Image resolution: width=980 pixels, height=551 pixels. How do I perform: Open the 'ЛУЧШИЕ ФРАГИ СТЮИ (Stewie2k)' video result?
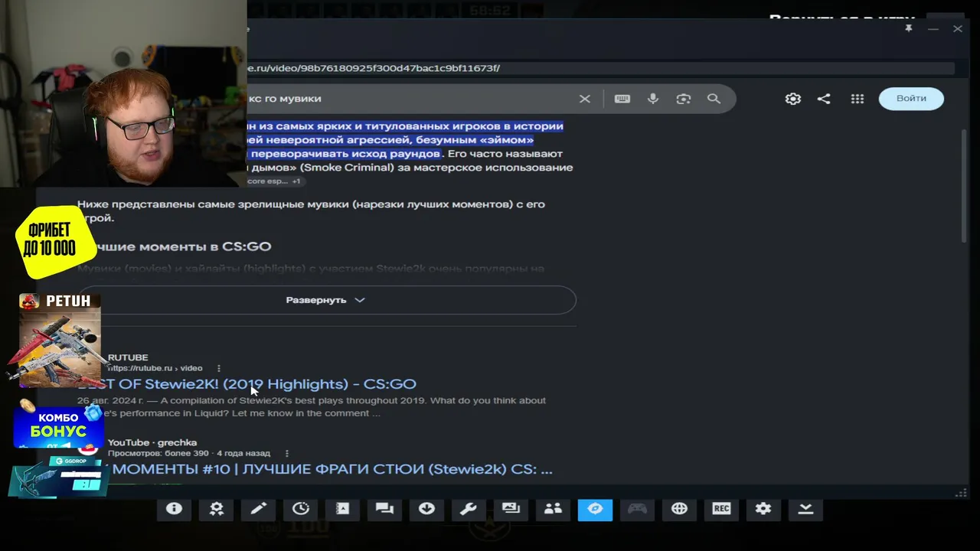tap(329, 469)
